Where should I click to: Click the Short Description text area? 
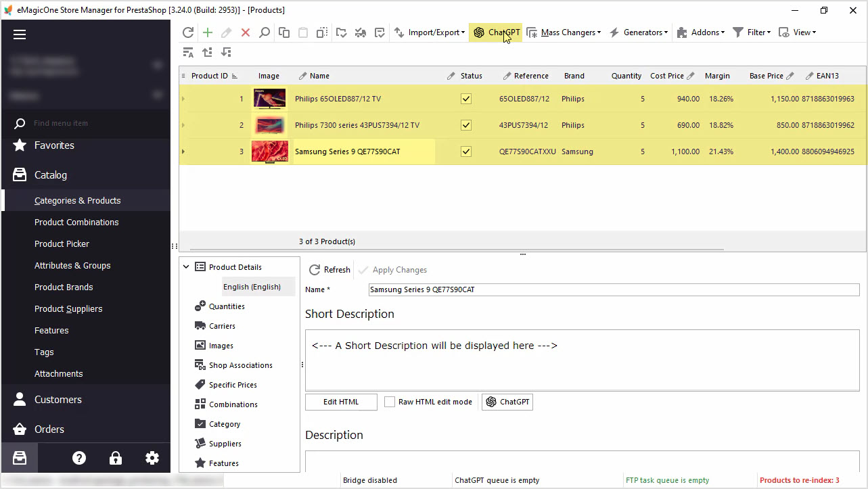(x=582, y=360)
